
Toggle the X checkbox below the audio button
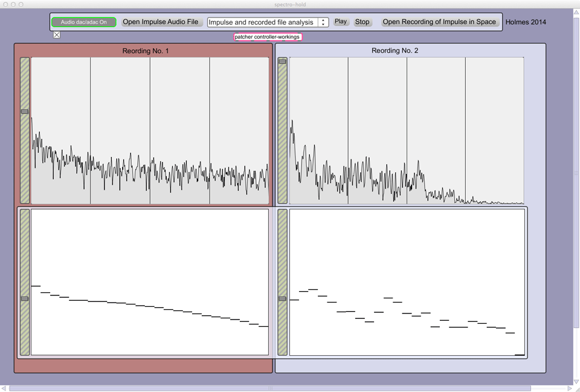click(57, 35)
